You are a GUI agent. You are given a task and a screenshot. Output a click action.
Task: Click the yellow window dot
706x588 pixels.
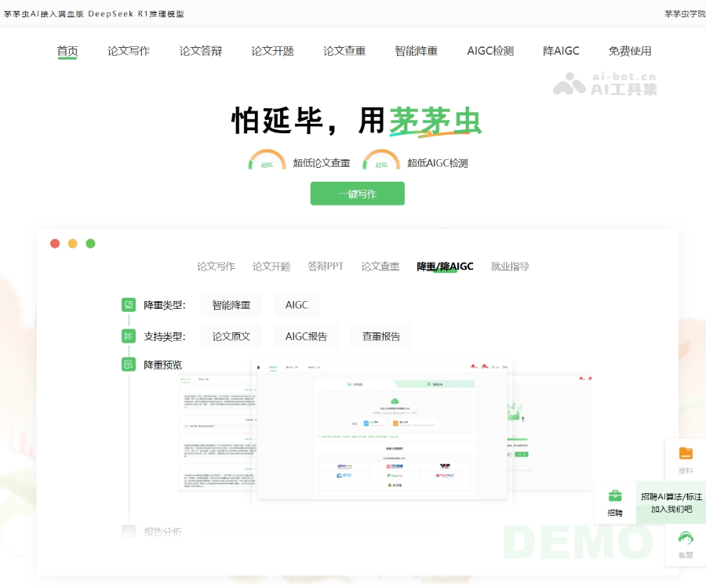point(72,244)
